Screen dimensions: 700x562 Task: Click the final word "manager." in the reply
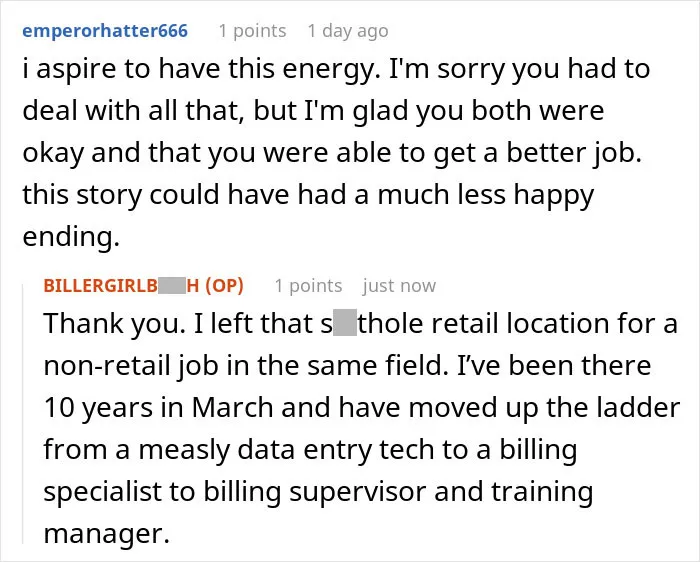[107, 533]
